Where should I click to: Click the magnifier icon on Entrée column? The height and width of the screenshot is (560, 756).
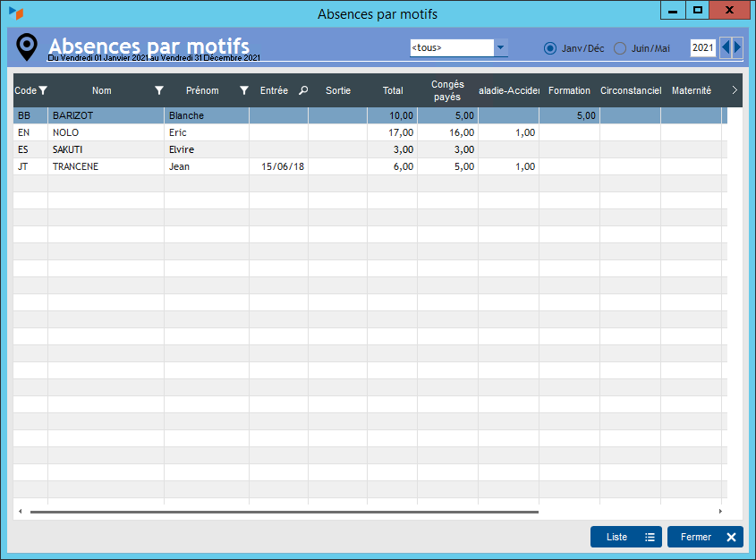[303, 90]
